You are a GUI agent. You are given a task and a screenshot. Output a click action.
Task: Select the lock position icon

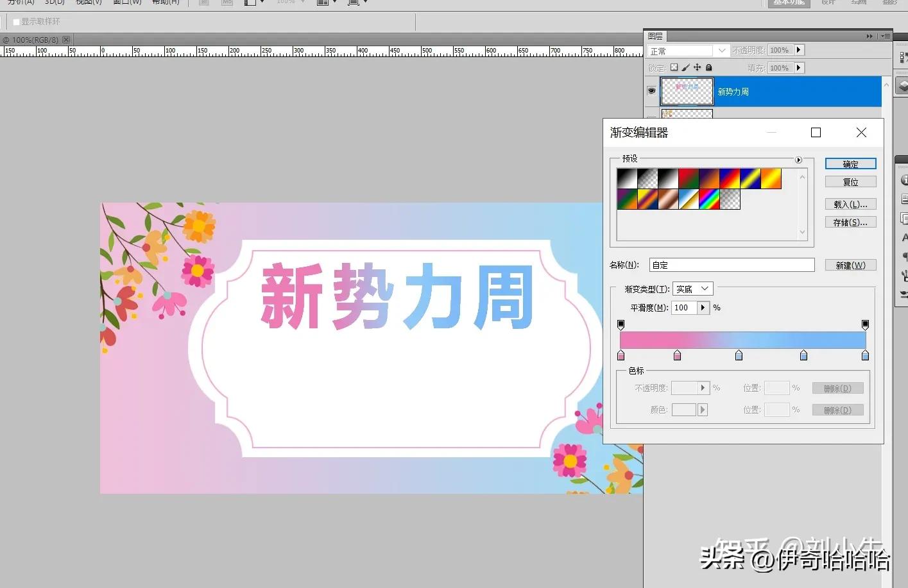click(x=697, y=67)
